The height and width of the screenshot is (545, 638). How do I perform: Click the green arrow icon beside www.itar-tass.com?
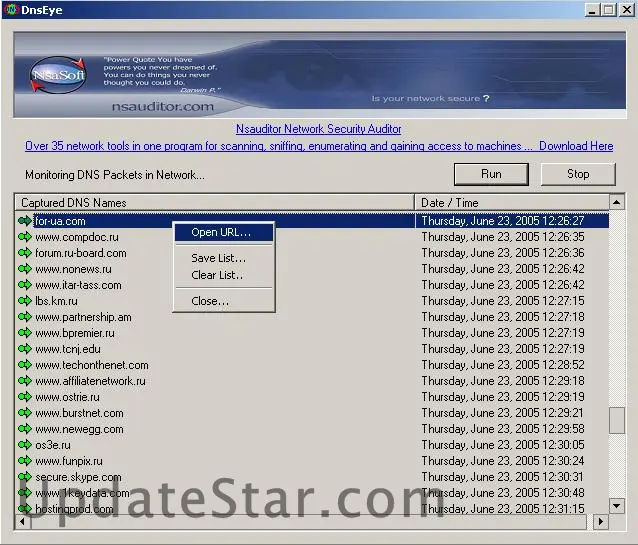pyautogui.click(x=25, y=285)
